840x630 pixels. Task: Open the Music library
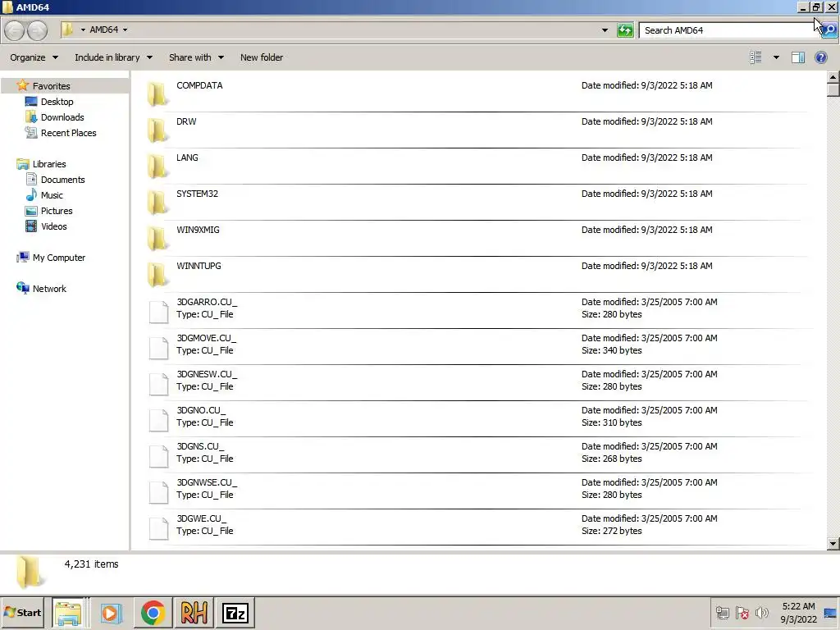click(52, 195)
